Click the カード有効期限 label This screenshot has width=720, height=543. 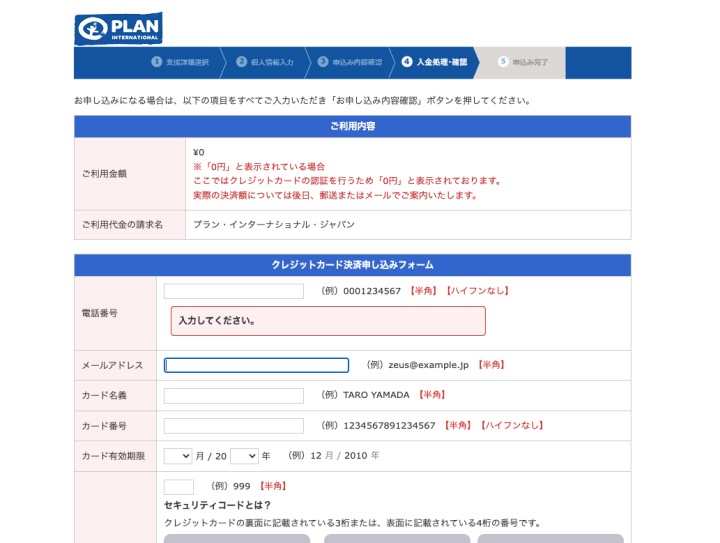[x=113, y=456]
